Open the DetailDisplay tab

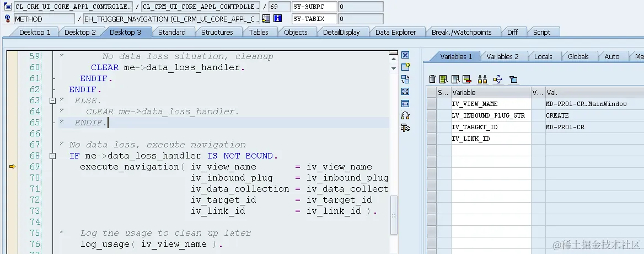coord(341,32)
